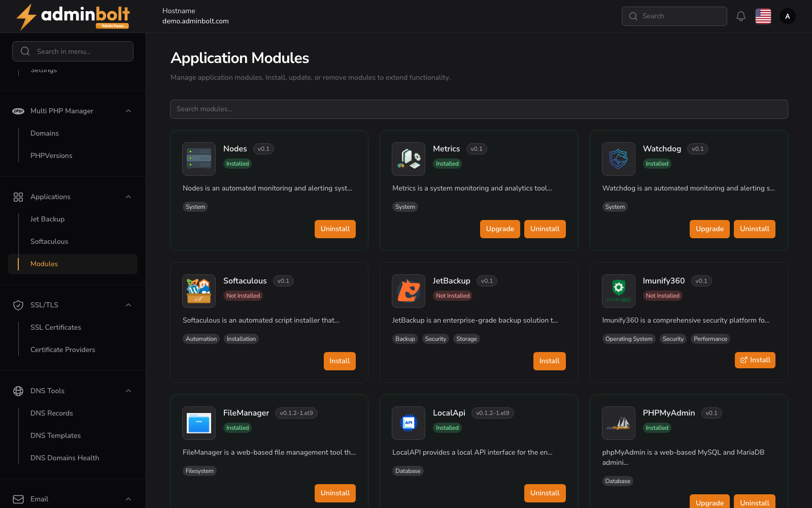Image resolution: width=812 pixels, height=508 pixels.
Task: Install Imunify360 via external link button
Action: pyautogui.click(x=755, y=360)
